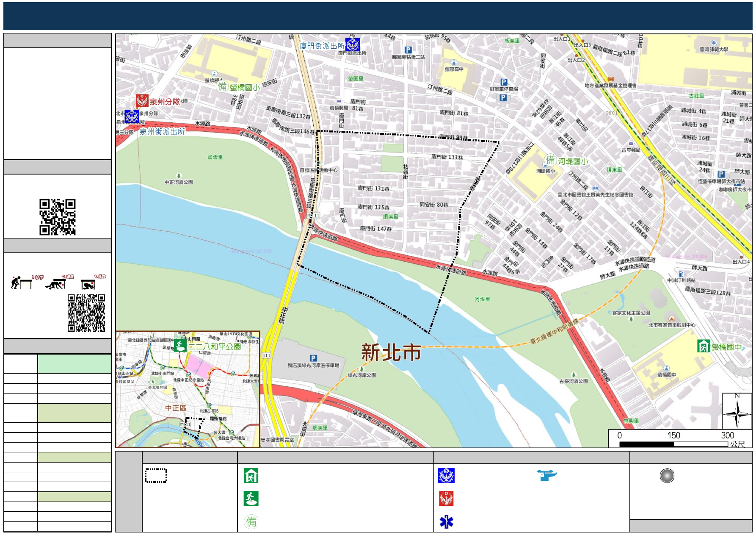Click the 廈門街 147巷 street label

pyautogui.click(x=375, y=228)
